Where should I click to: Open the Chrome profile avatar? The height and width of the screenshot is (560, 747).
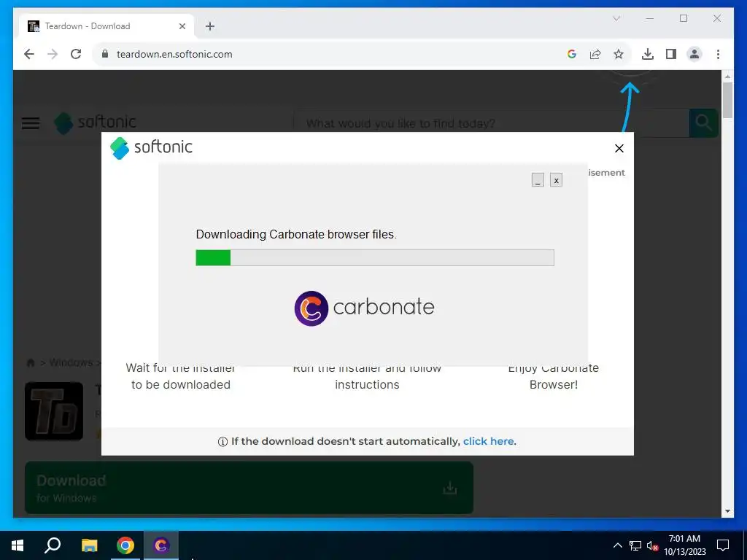[x=694, y=54]
